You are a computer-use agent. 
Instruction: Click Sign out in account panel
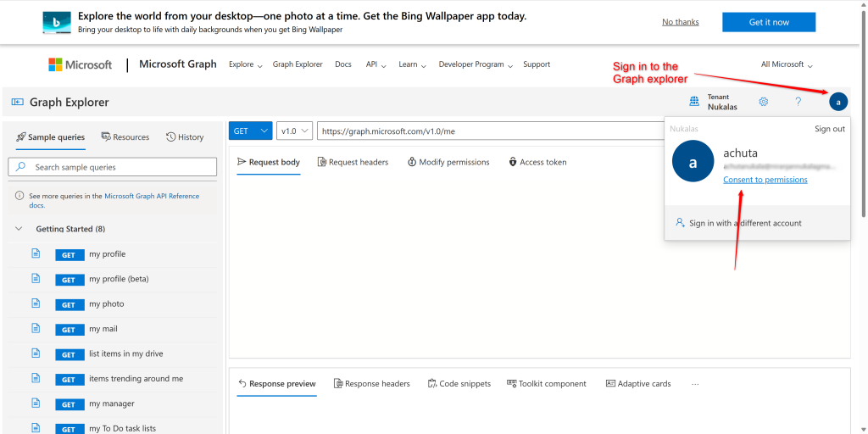click(x=830, y=129)
